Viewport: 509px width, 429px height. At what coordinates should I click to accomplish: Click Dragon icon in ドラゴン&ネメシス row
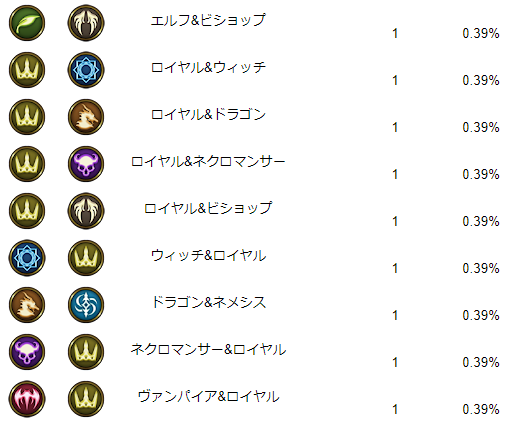tap(27, 305)
